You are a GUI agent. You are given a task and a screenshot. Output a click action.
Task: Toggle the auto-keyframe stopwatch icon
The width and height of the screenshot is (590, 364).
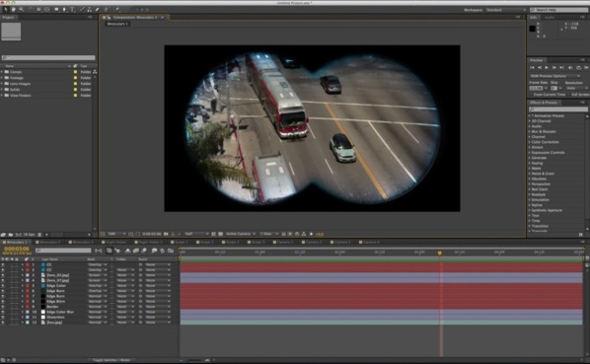(162, 251)
